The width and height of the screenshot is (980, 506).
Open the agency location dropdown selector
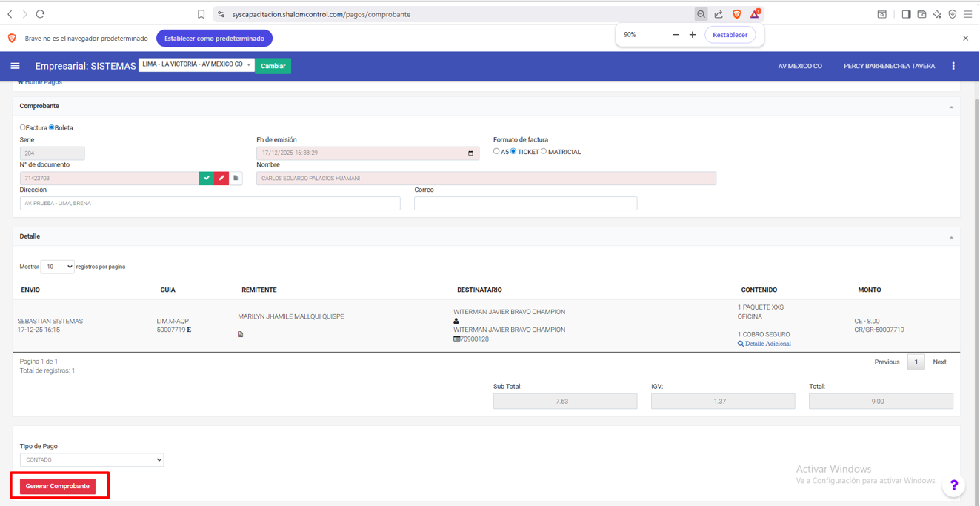[196, 65]
